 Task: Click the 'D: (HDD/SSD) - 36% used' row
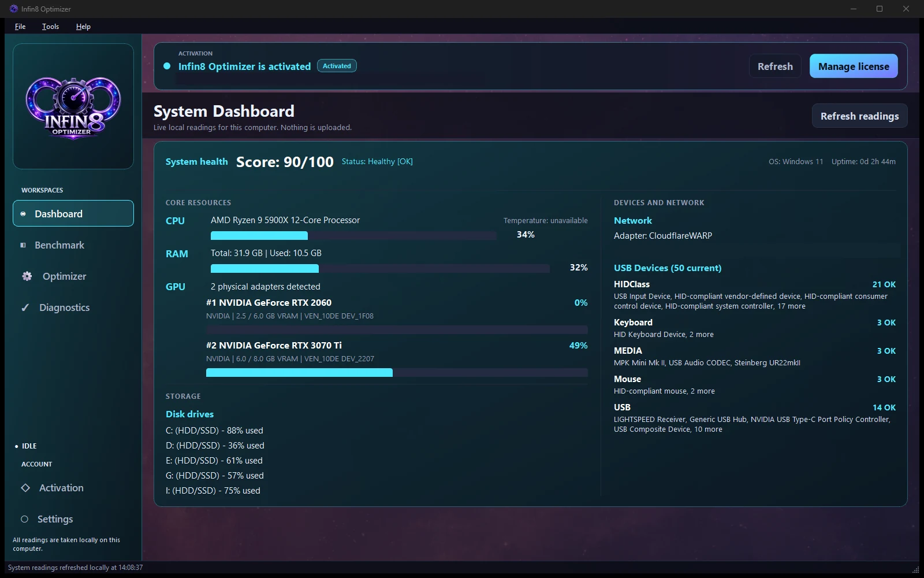tap(215, 446)
